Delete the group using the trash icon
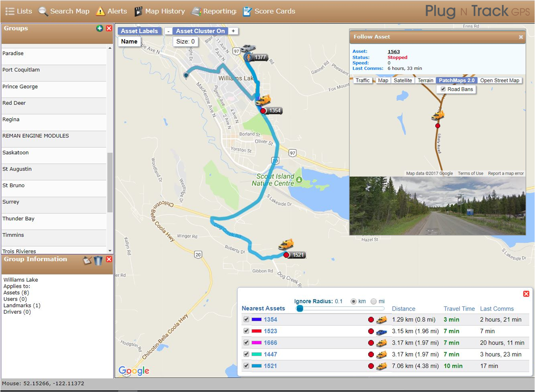Viewport: 535px width, 392px height. tap(98, 260)
